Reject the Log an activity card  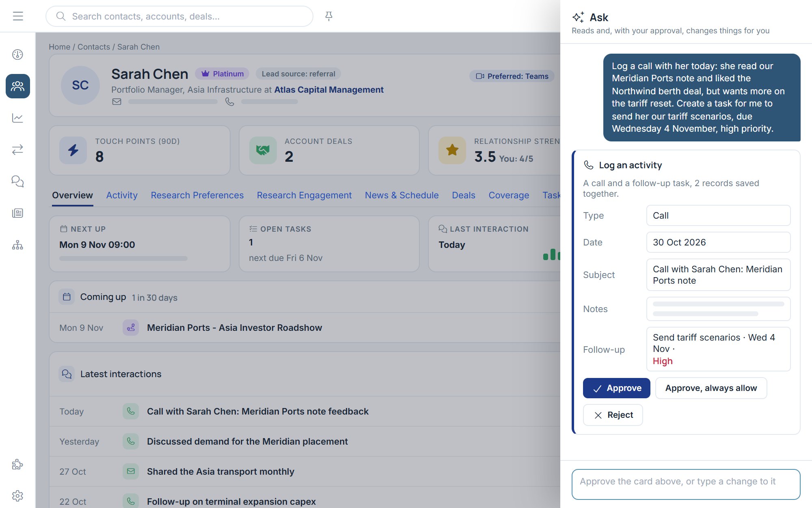click(613, 415)
